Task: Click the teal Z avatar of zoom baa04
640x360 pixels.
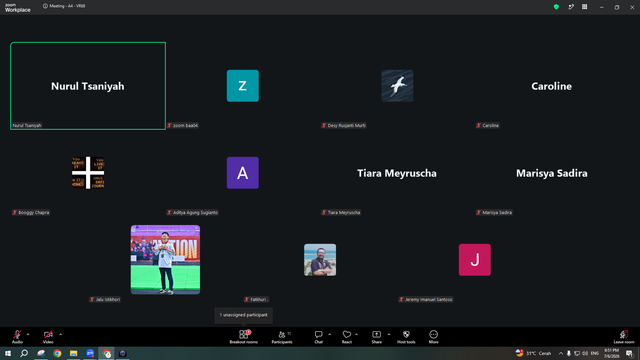Action: coord(242,86)
